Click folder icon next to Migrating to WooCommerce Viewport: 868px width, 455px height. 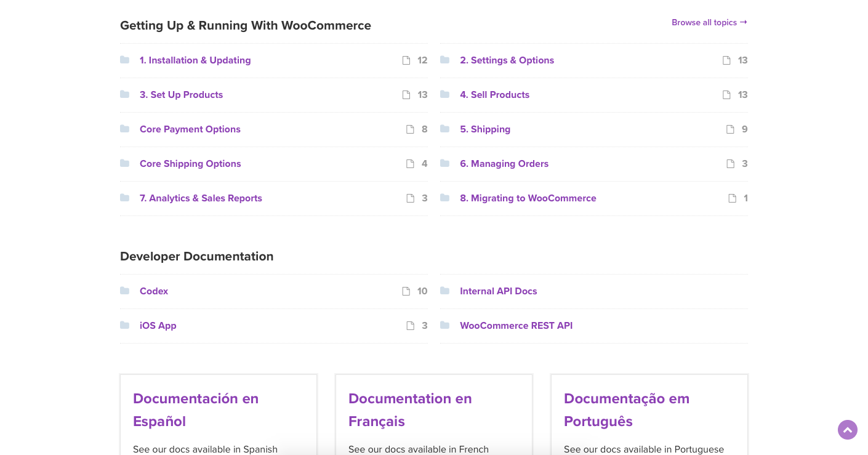tap(445, 198)
